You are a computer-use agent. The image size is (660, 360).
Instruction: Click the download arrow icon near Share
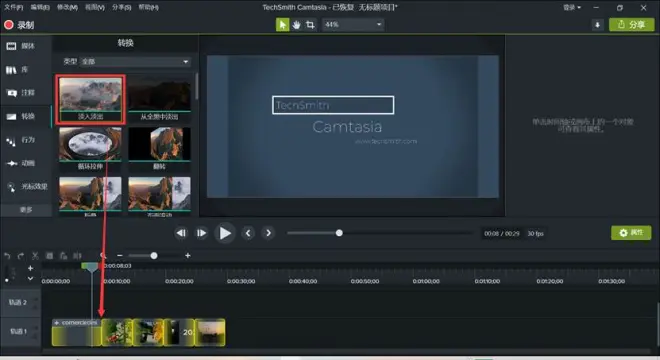[x=597, y=25]
